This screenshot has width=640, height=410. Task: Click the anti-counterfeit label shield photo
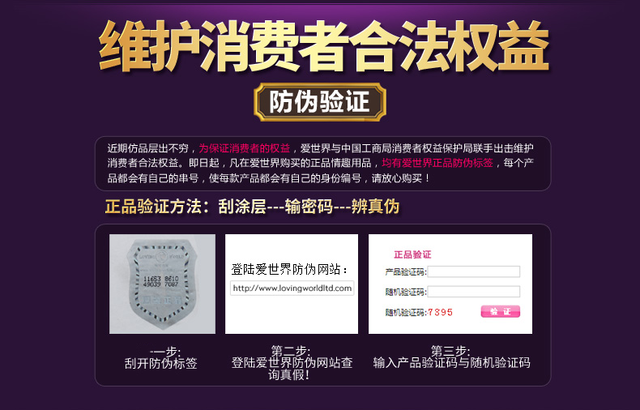click(162, 284)
